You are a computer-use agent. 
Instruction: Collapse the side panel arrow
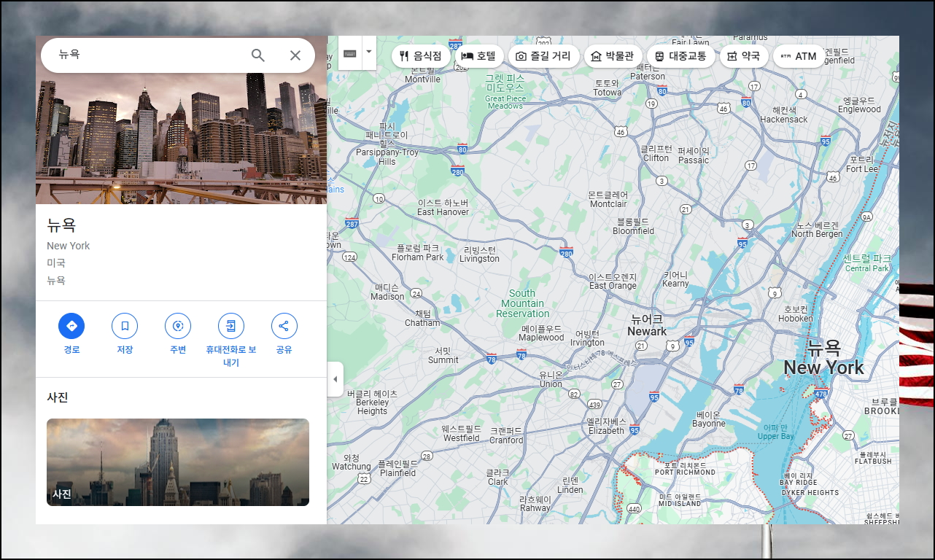335,379
